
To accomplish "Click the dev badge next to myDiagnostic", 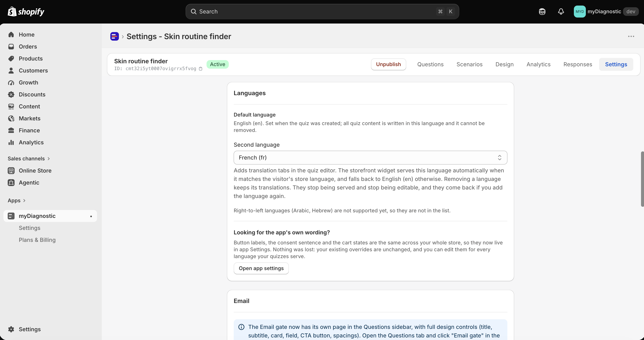I will 631,12.
